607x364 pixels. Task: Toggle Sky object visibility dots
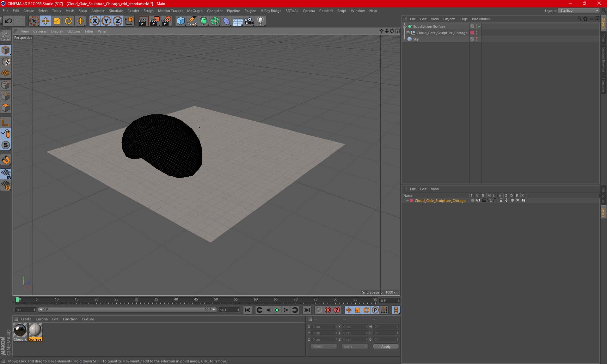pyautogui.click(x=476, y=39)
